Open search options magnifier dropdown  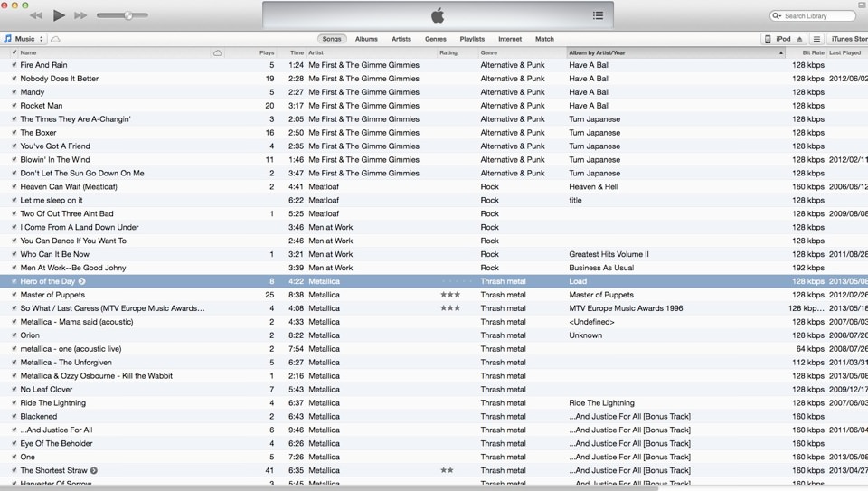[x=777, y=16]
